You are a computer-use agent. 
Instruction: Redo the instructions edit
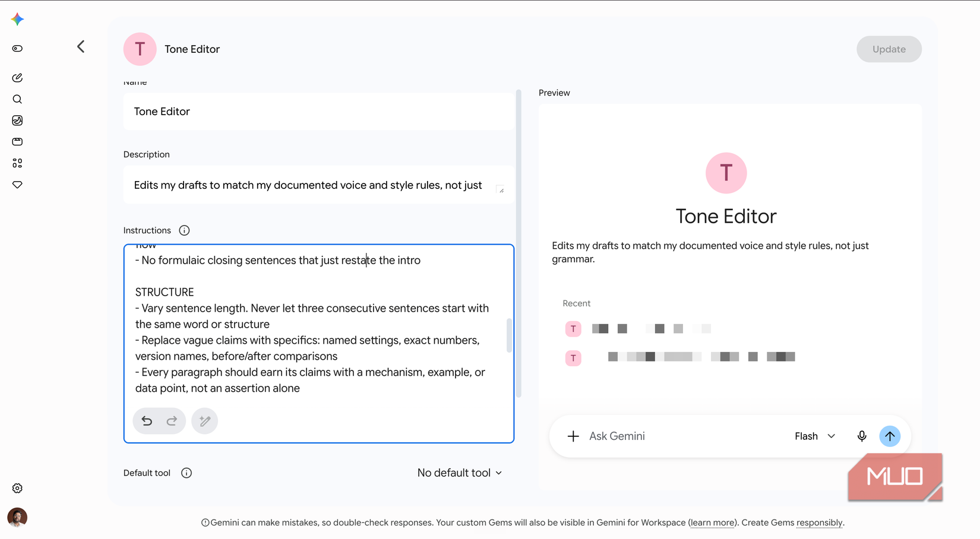point(172,421)
